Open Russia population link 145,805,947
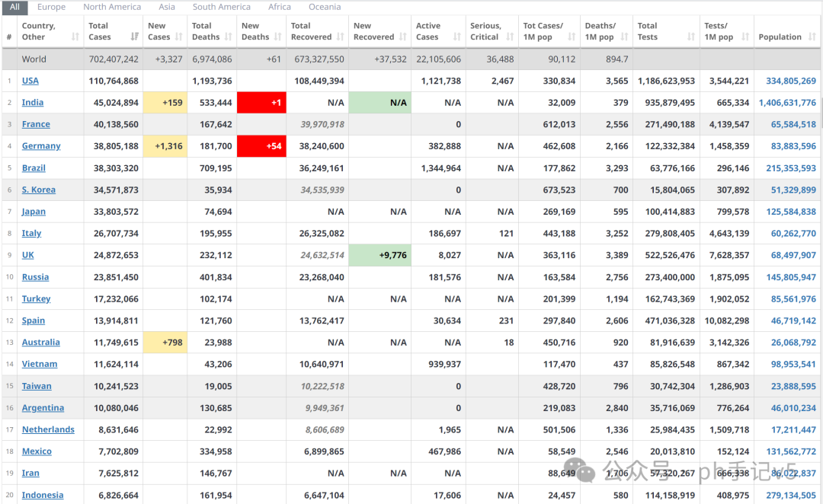This screenshot has width=823, height=504. click(x=791, y=277)
